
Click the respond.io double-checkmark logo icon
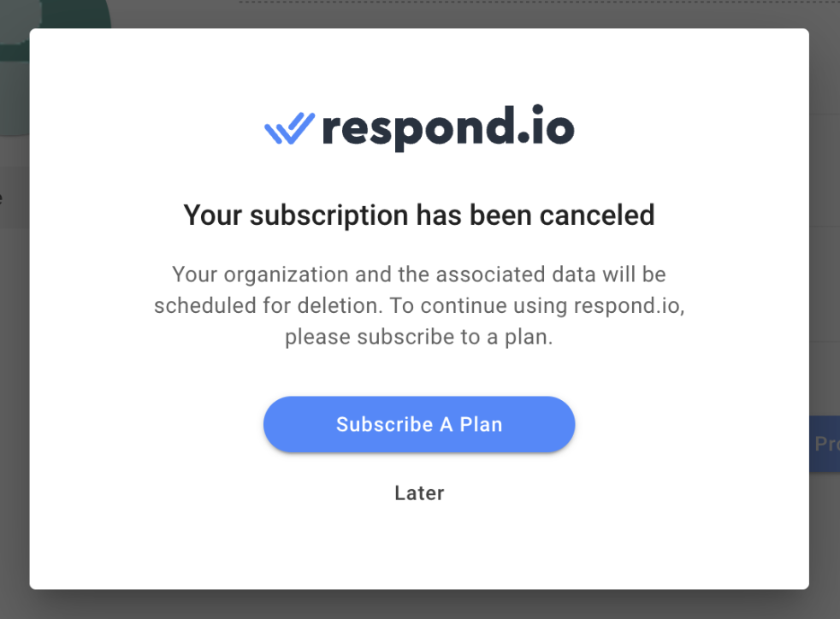[289, 129]
